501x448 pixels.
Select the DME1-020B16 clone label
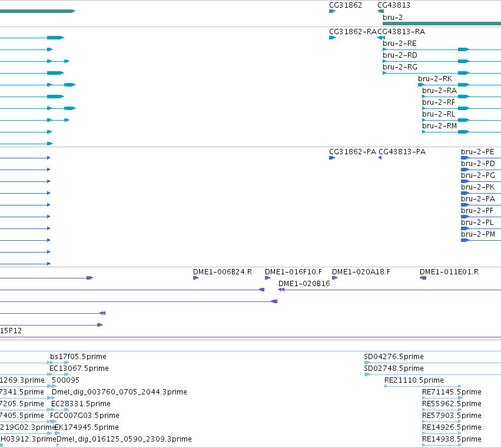pos(304,284)
